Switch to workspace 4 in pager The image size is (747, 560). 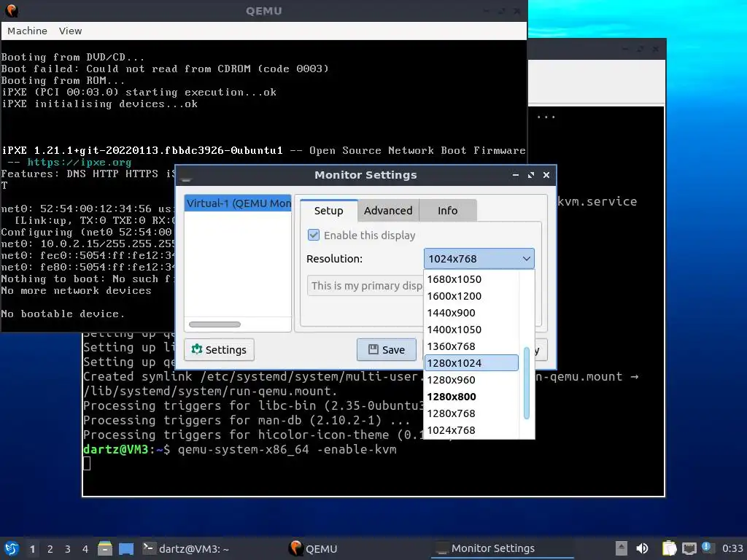(85, 549)
